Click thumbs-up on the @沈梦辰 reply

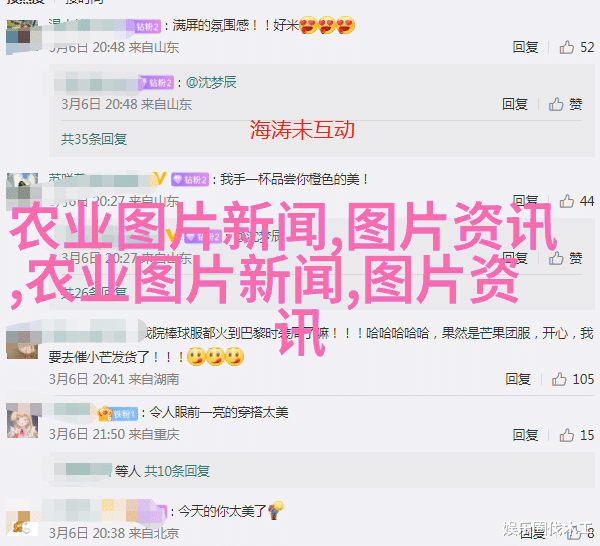tap(556, 104)
